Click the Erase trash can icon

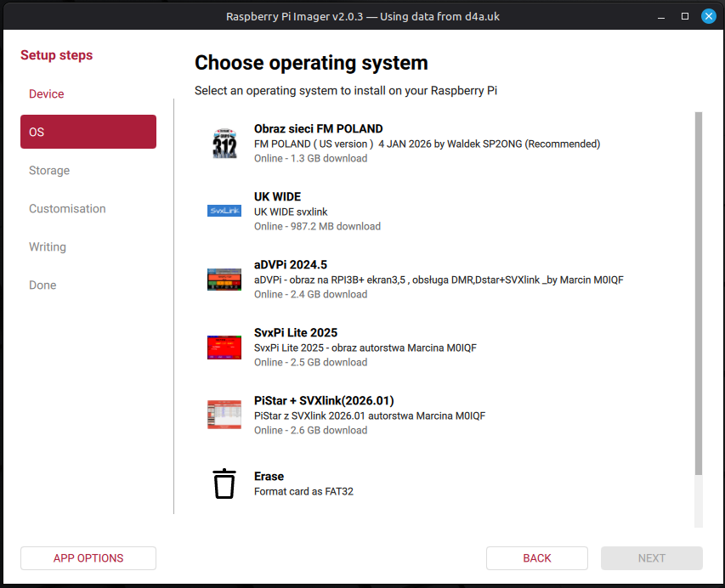(x=224, y=483)
